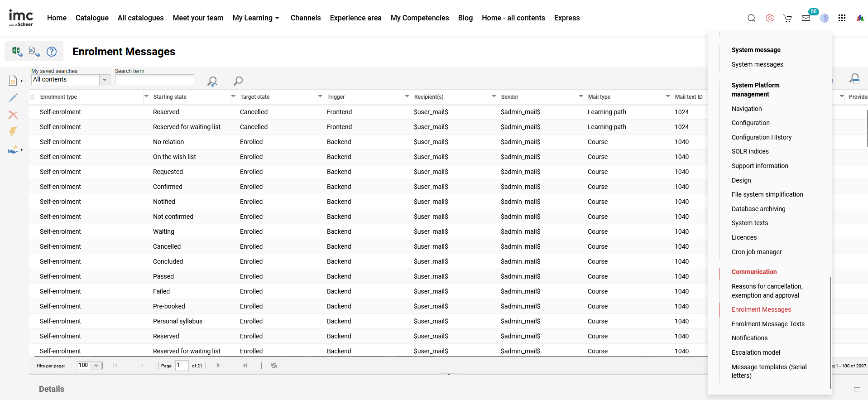Screen dimensions: 868x400
Task: Expand the Hits per page dropdown
Action: [x=96, y=366]
